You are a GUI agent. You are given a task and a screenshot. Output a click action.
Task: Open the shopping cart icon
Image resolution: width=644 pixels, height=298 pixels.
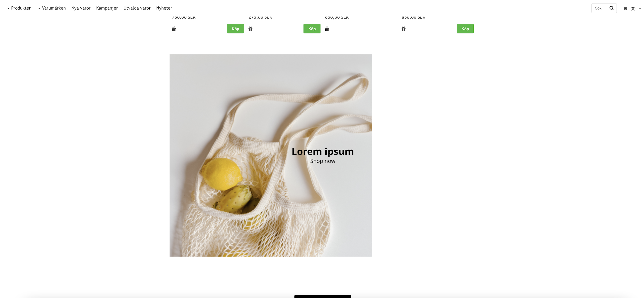click(625, 8)
